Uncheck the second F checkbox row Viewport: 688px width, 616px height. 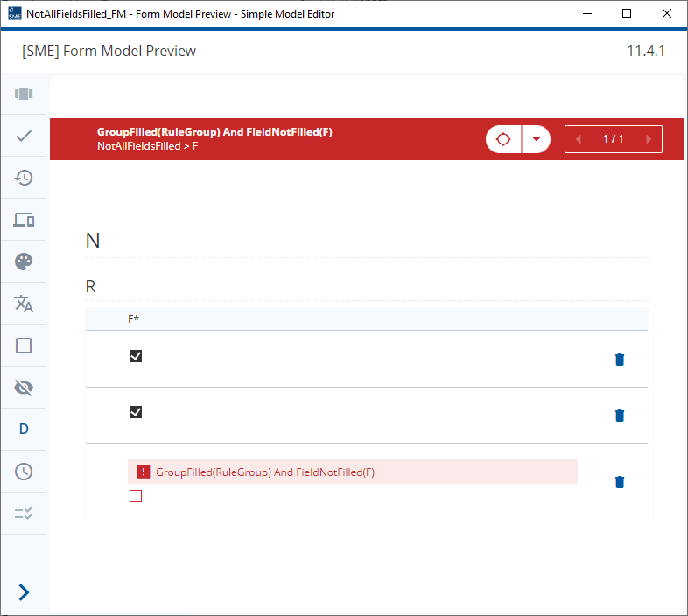[136, 412]
